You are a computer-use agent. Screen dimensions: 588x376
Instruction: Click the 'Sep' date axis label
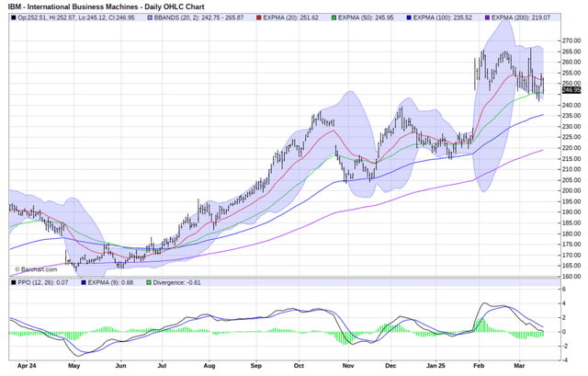(256, 366)
